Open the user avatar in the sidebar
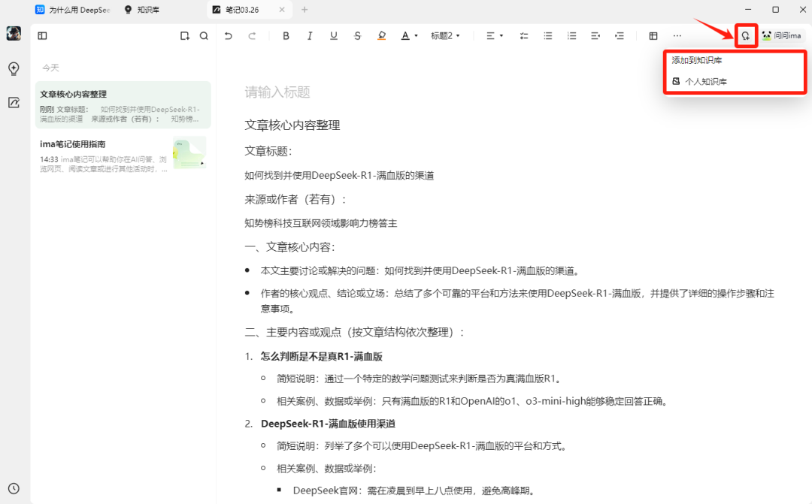Image resolution: width=812 pixels, height=504 pixels. pos(14,34)
